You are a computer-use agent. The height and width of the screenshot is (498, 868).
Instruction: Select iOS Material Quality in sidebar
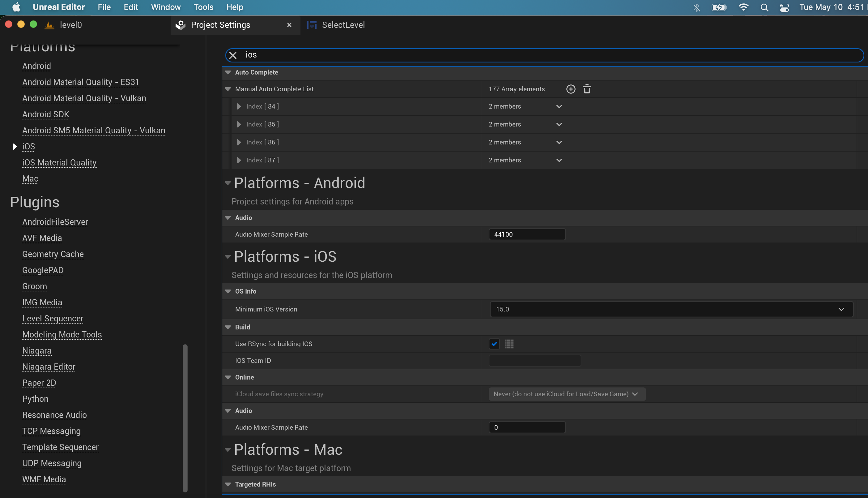(x=59, y=162)
